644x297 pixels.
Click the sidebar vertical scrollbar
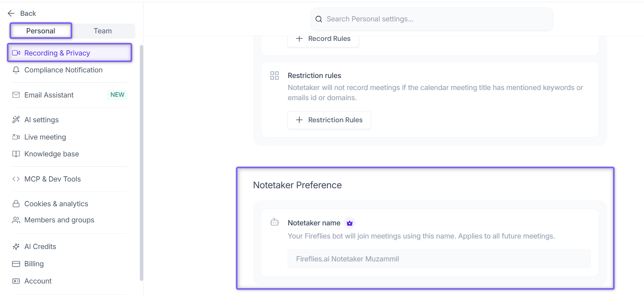point(141,163)
